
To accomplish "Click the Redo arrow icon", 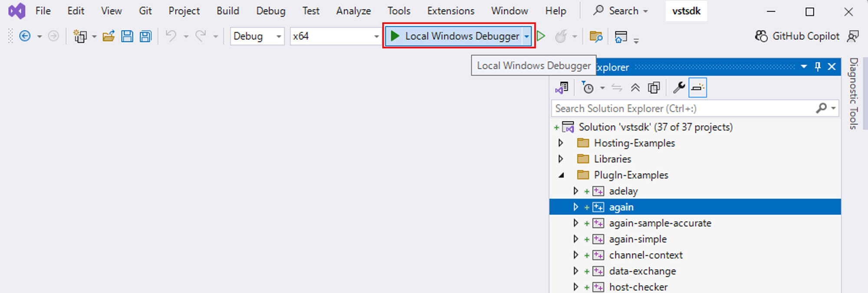I will [201, 36].
